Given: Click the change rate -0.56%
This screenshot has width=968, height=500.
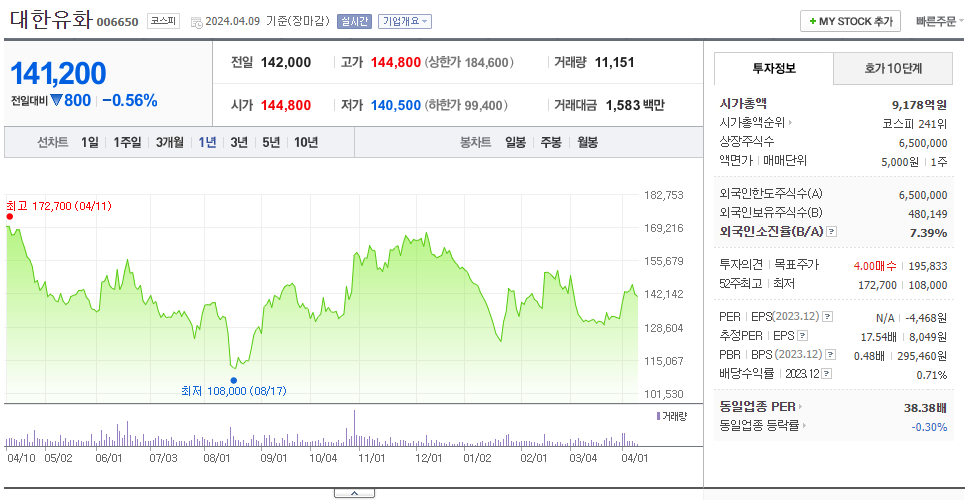Looking at the screenshot, I should click(130, 101).
